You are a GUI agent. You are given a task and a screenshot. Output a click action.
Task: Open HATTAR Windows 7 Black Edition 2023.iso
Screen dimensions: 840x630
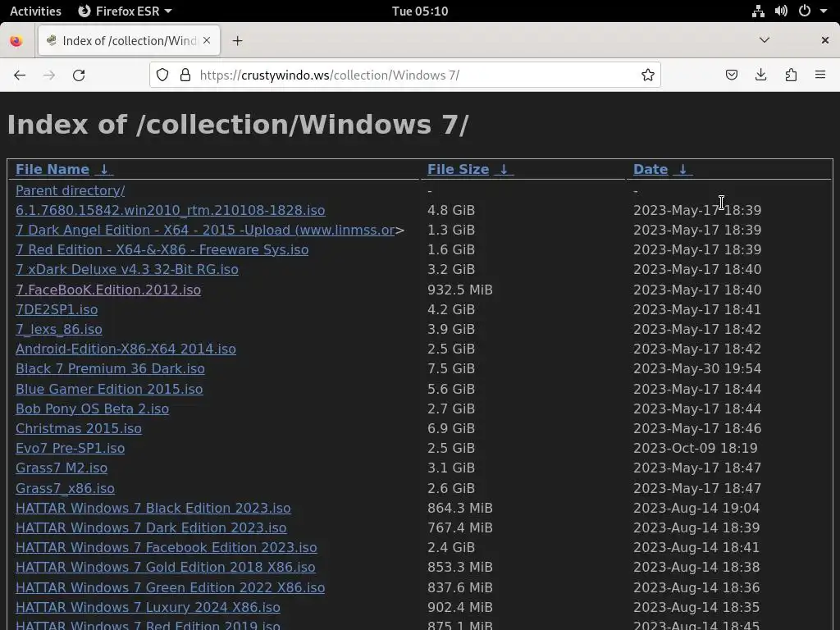[x=153, y=509]
